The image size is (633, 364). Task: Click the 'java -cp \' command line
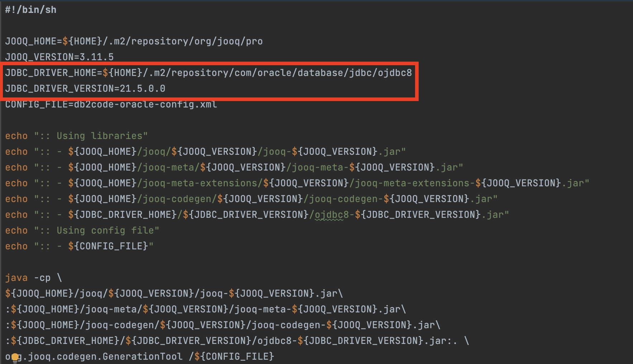pyautogui.click(x=33, y=278)
